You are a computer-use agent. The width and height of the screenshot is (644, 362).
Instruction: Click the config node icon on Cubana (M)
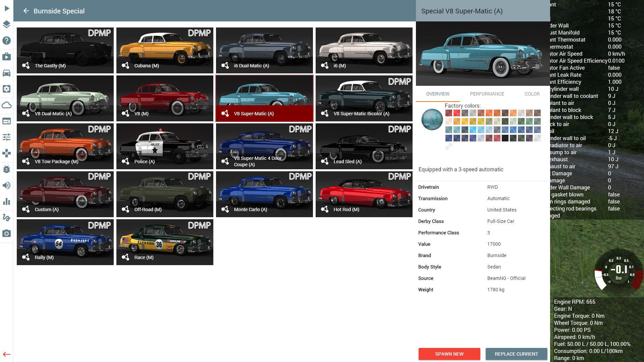pos(125,65)
